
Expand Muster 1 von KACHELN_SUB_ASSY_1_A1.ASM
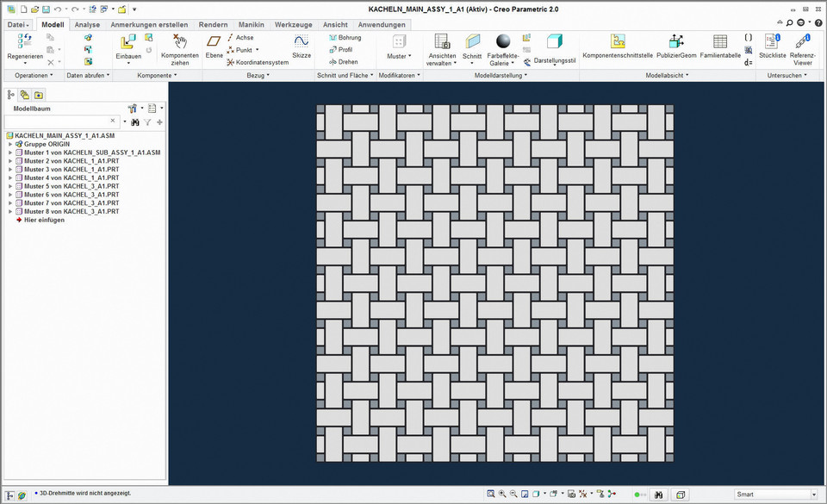point(10,152)
